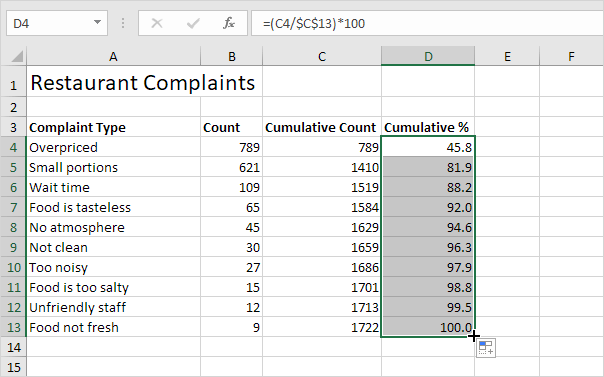The width and height of the screenshot is (604, 377).
Task: Click the cumulative count cell 1519
Action: (322, 187)
